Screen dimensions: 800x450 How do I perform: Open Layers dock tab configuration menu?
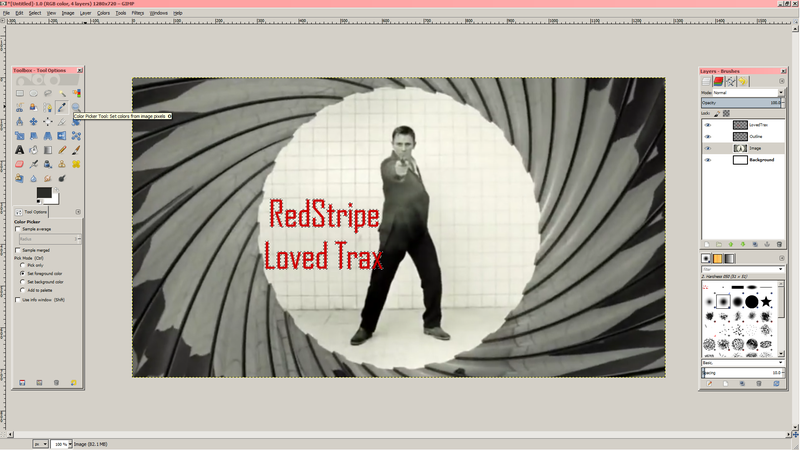click(x=782, y=81)
